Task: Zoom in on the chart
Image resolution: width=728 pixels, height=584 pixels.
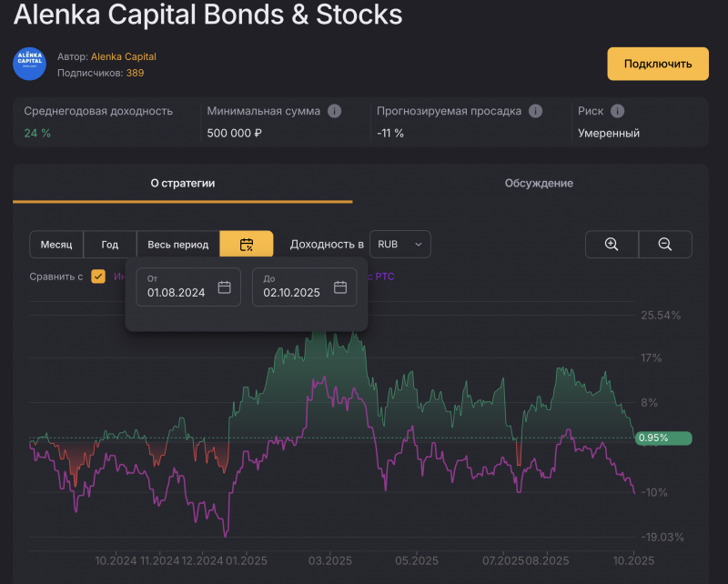Action: click(x=612, y=245)
